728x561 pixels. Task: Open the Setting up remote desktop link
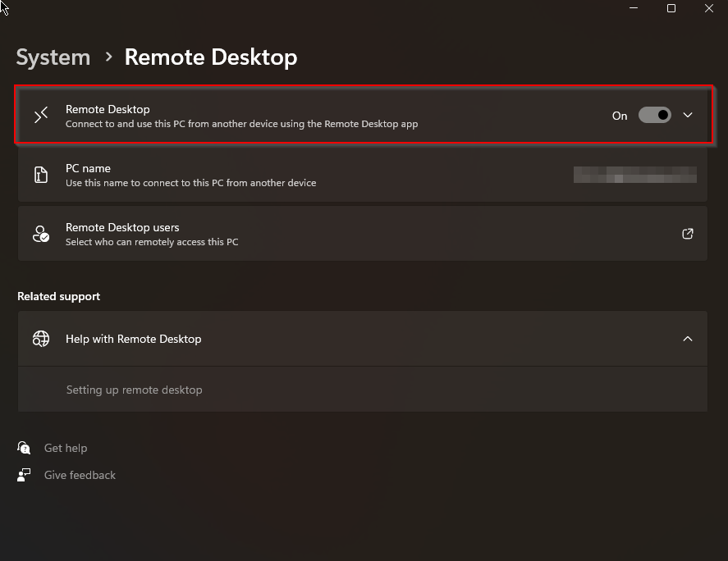134,390
